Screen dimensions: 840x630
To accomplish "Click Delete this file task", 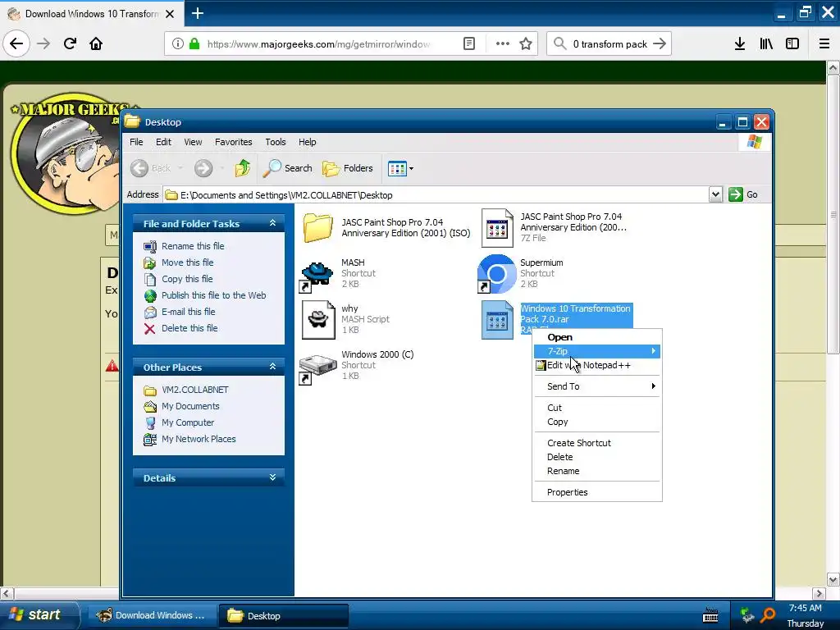I will click(x=189, y=328).
